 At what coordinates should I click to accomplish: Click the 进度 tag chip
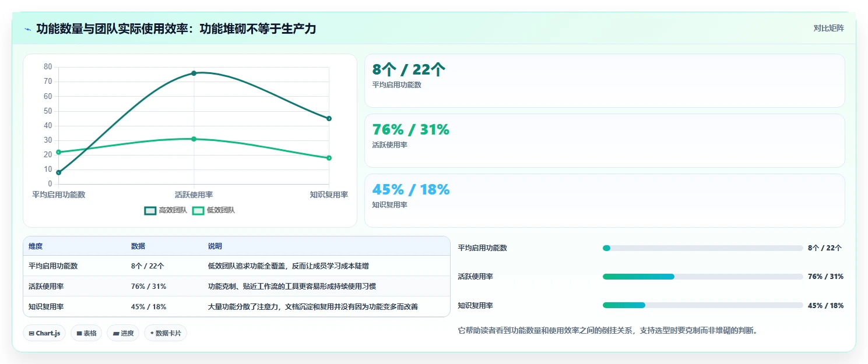(123, 333)
